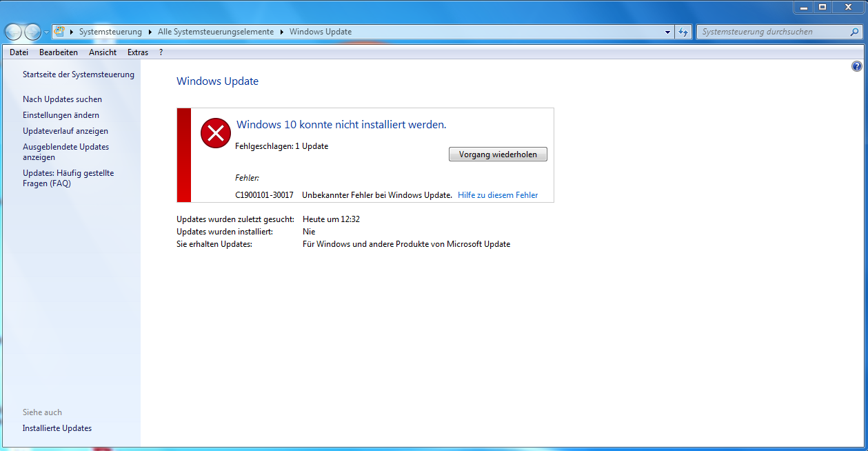Click 'Sie erhalten Updates:' label
The image size is (868, 451).
pos(214,244)
